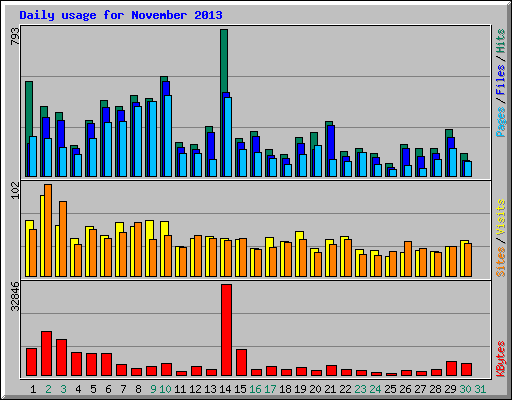
Task: Select day label "18" on the x-axis
Action: coord(285,389)
